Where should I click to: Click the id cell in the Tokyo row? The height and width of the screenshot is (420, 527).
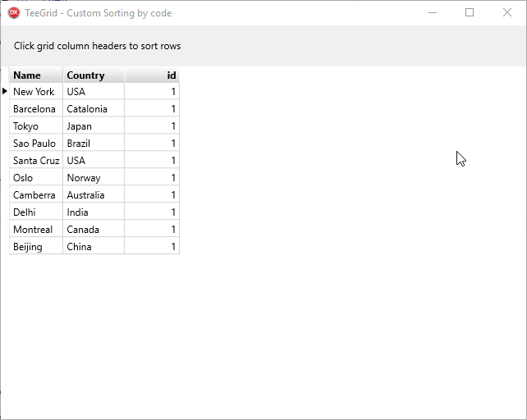coord(152,126)
